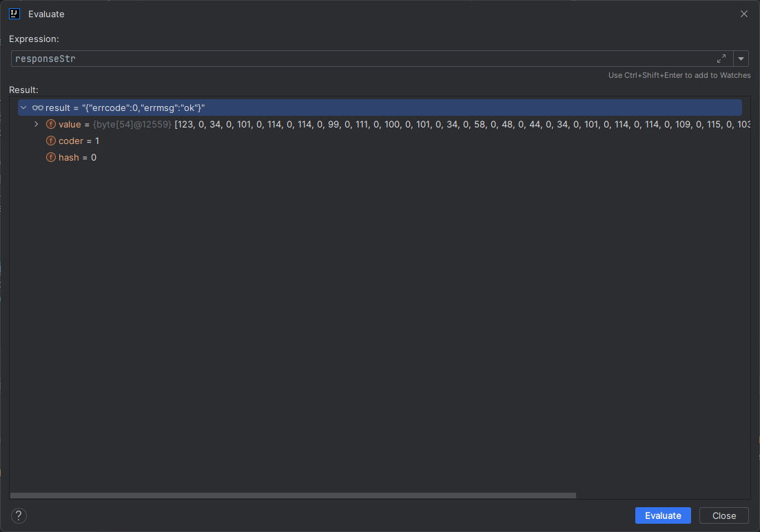Click the glasses icon beside result
Screen dimensions: 760x532
coord(37,108)
